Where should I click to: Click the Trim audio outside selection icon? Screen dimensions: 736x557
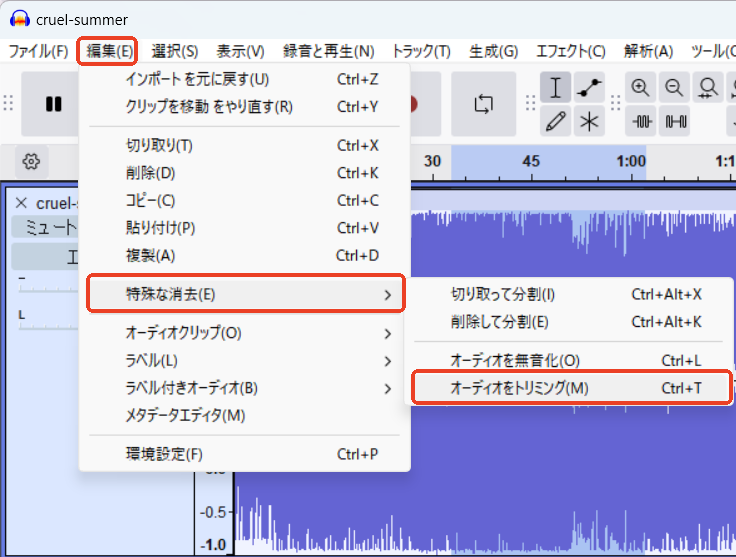coord(640,122)
